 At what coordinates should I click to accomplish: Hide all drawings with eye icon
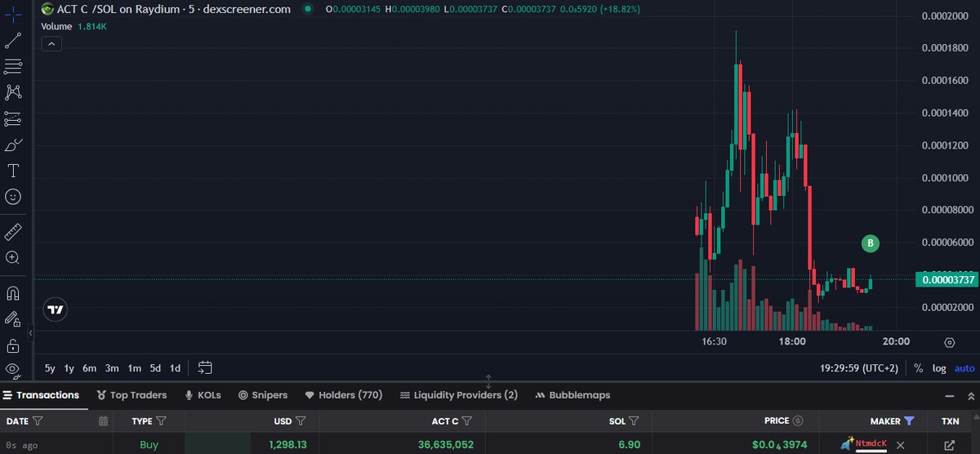pyautogui.click(x=13, y=370)
